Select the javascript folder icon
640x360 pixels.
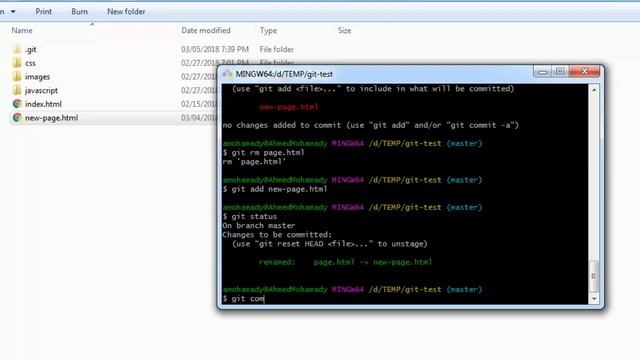pos(17,90)
